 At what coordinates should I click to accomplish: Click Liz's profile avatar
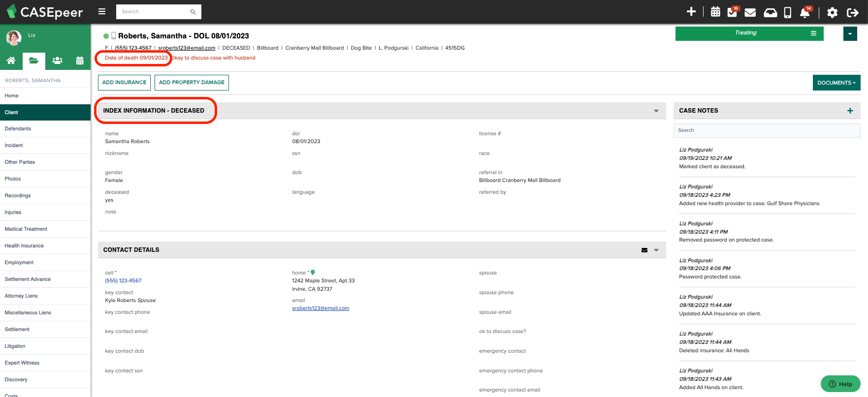14,37
